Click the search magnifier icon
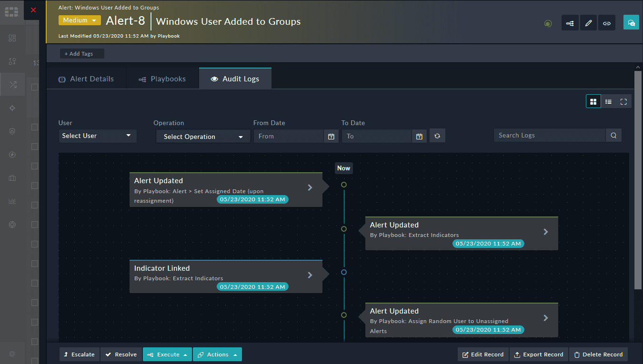The height and width of the screenshot is (364, 643). click(613, 136)
